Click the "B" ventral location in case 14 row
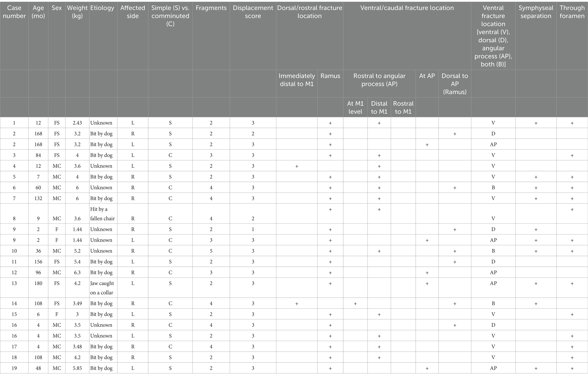The width and height of the screenshot is (588, 377). [493, 304]
